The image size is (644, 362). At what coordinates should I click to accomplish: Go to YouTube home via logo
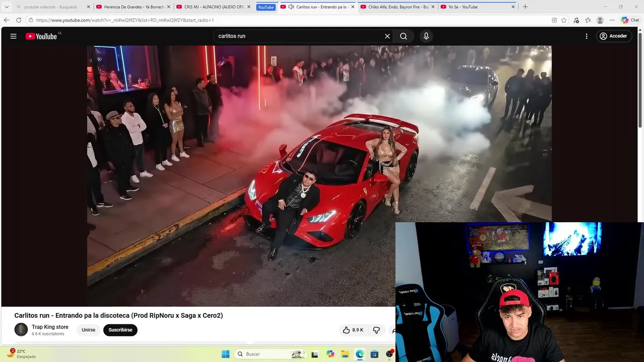[41, 36]
